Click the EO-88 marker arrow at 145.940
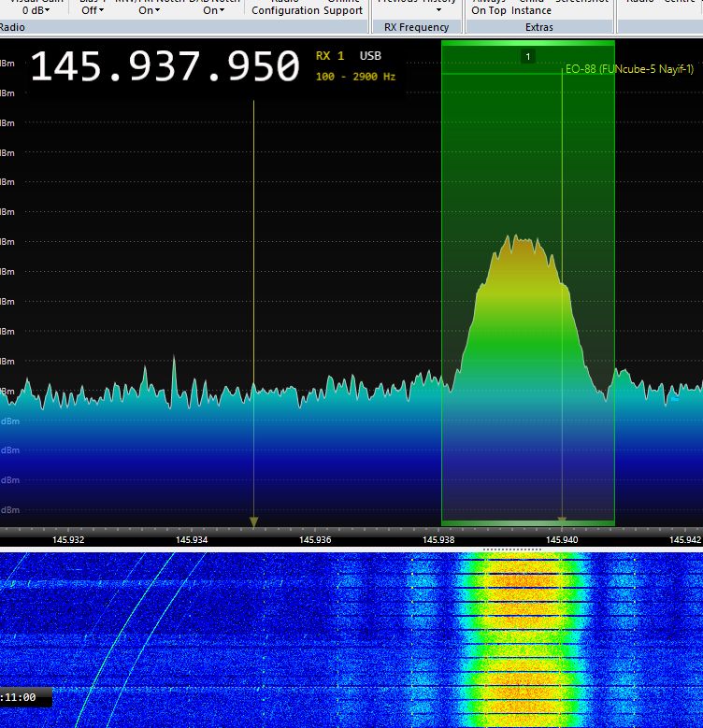The width and height of the screenshot is (703, 728). (x=562, y=520)
